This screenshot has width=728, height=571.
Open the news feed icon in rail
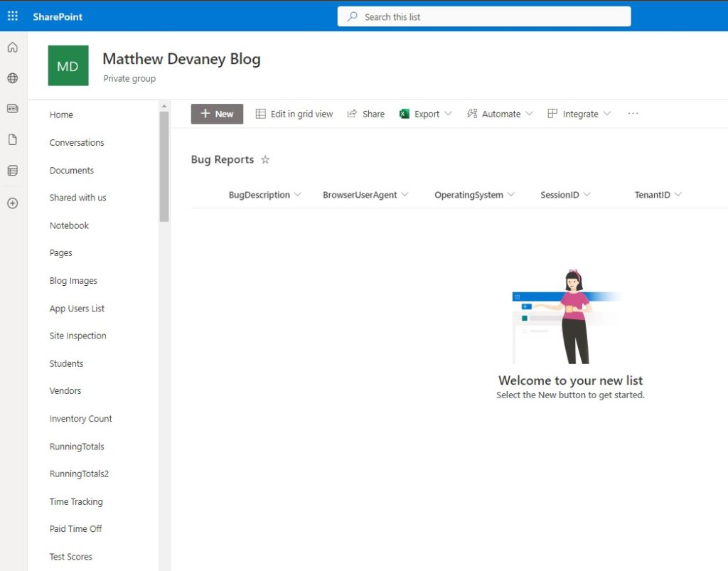(x=13, y=109)
